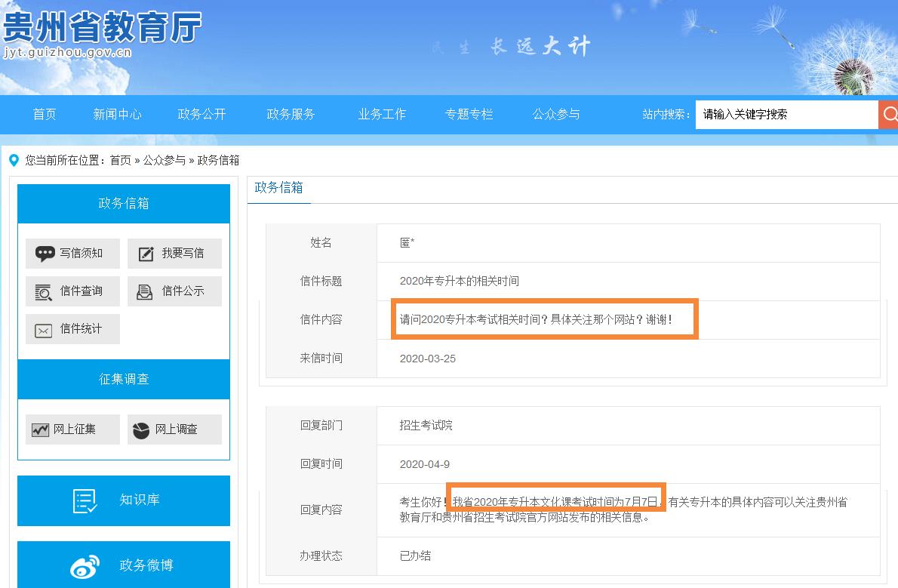898x588 pixels.
Task: Click the 信件公示 inbox icon
Action: point(145,291)
